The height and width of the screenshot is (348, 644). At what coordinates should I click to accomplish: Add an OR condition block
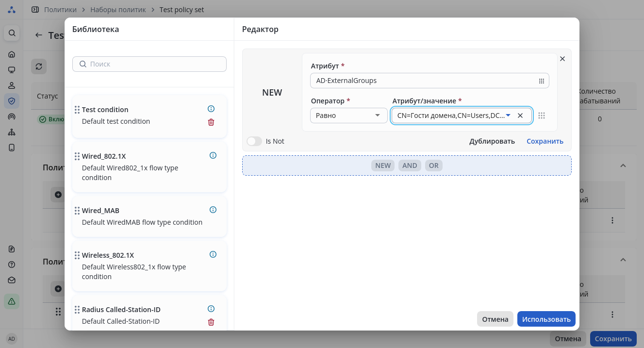click(x=434, y=166)
